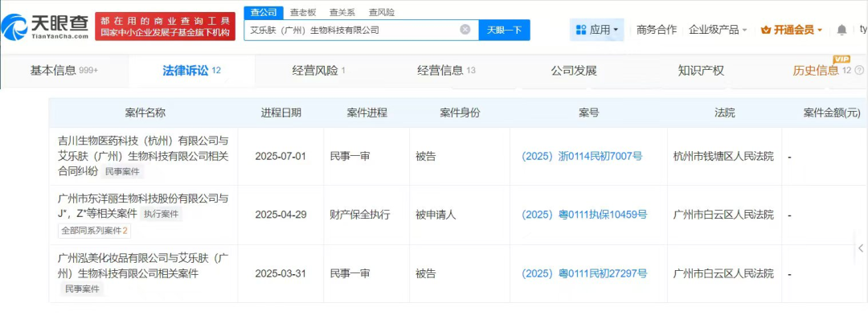Open case number 浙0114民初7007号
This screenshot has height=336, width=868.
pyautogui.click(x=582, y=157)
